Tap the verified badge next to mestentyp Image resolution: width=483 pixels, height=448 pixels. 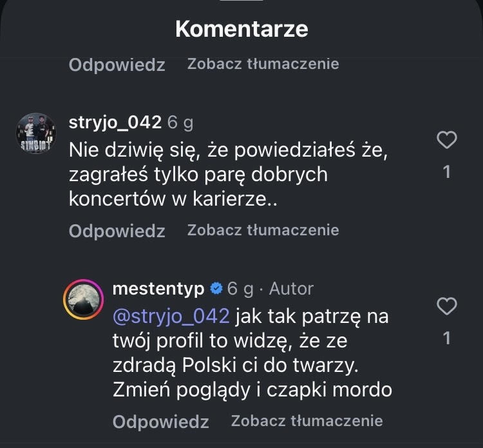coord(216,288)
